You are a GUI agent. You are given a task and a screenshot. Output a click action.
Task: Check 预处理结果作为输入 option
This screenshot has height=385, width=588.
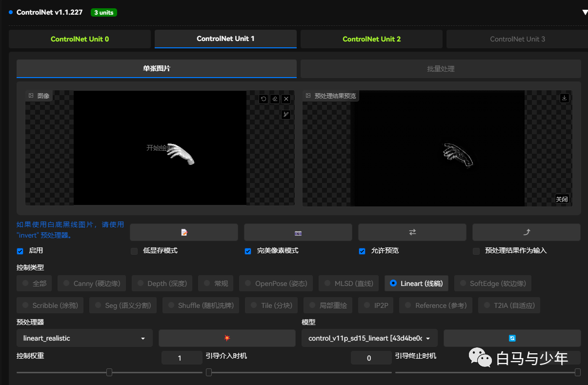tap(476, 251)
